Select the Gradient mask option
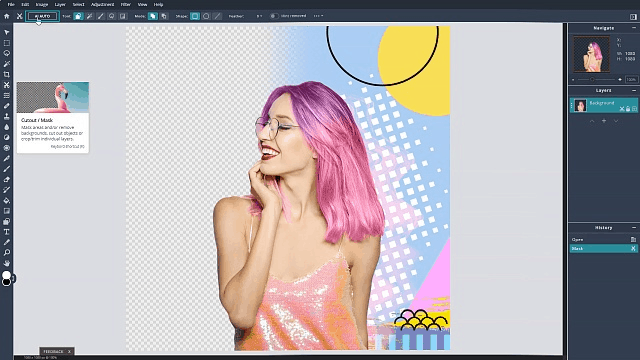640x360 pixels. tap(122, 16)
